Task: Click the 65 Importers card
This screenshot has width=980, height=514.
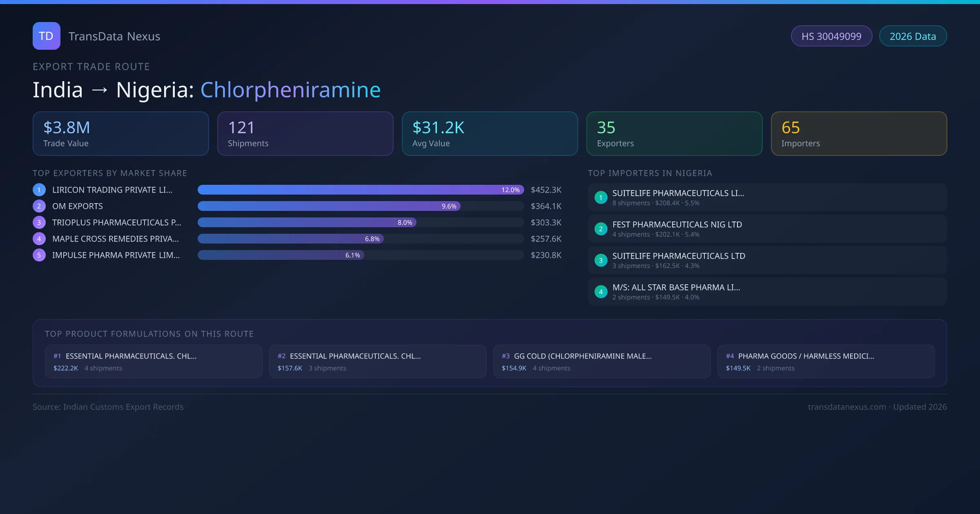Action: 859,133
